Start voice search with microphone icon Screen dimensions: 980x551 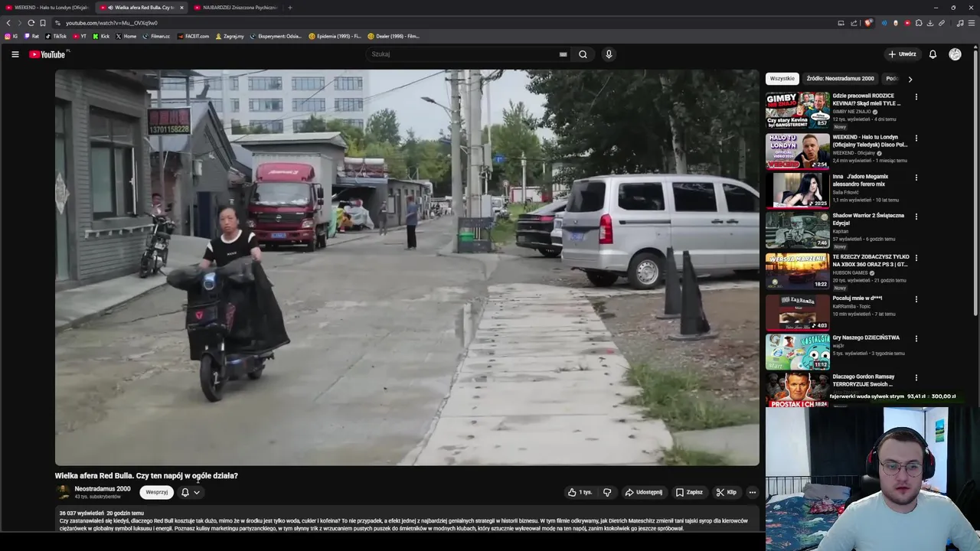click(x=609, y=54)
